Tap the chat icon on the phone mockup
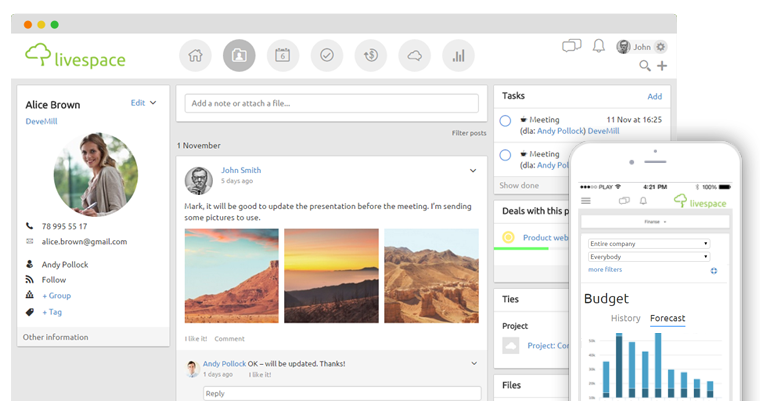The width and height of the screenshot is (760, 401). coord(624,200)
